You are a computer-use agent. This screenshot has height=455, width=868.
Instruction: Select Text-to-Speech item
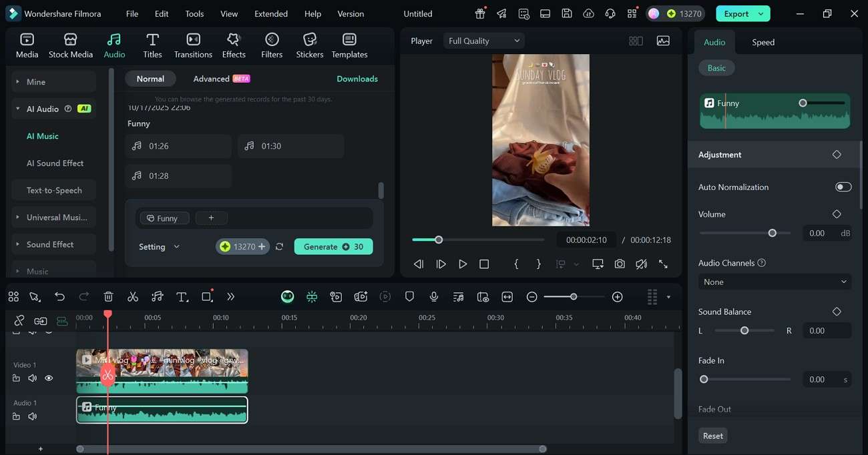[x=54, y=190]
